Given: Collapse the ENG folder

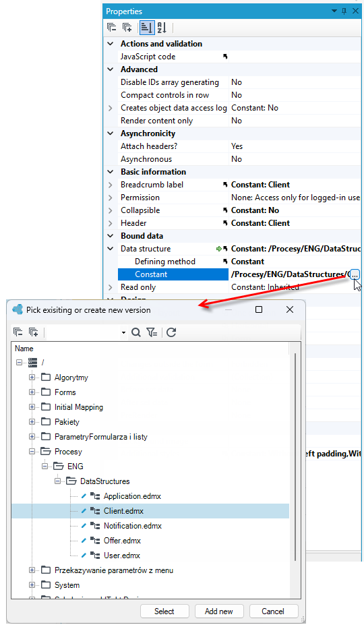Looking at the screenshot, I should [x=44, y=467].
